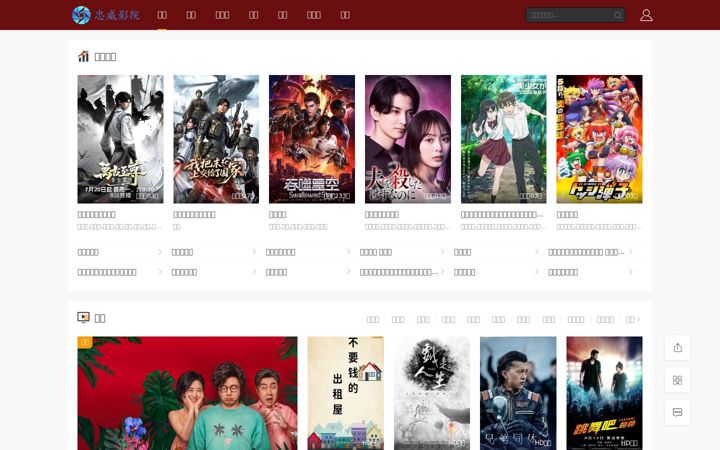Click title text below the ink-painting poster
The width and height of the screenshot is (720, 450).
point(96,214)
